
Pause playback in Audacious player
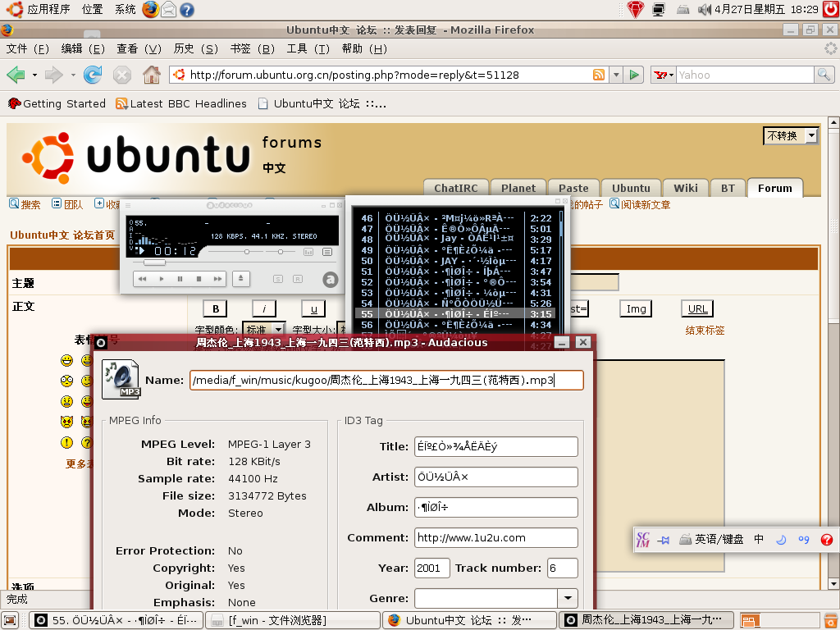(x=180, y=279)
